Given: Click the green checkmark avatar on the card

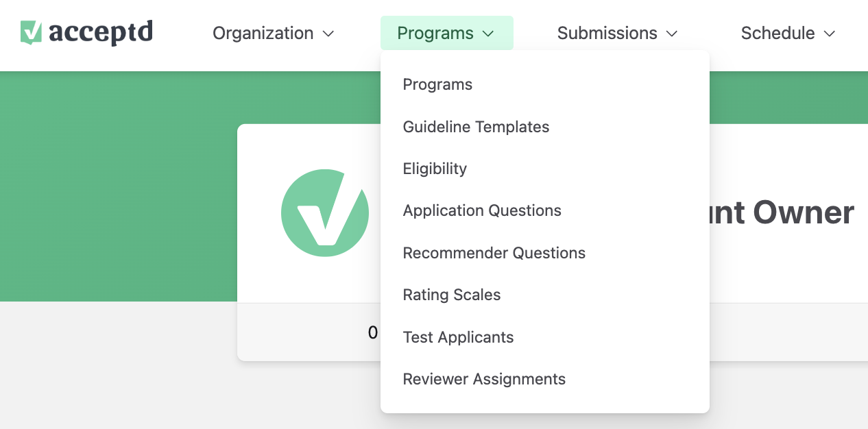Looking at the screenshot, I should 325,213.
